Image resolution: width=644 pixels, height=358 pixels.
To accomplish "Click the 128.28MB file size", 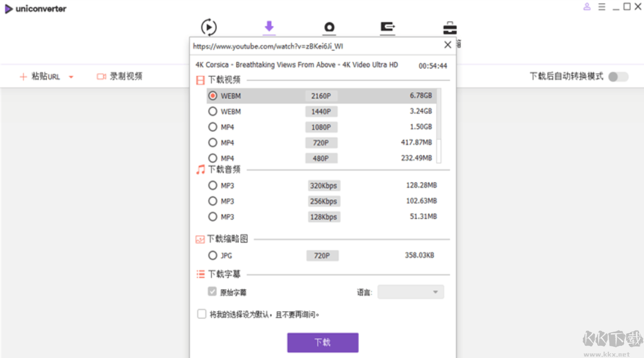I will pos(421,185).
